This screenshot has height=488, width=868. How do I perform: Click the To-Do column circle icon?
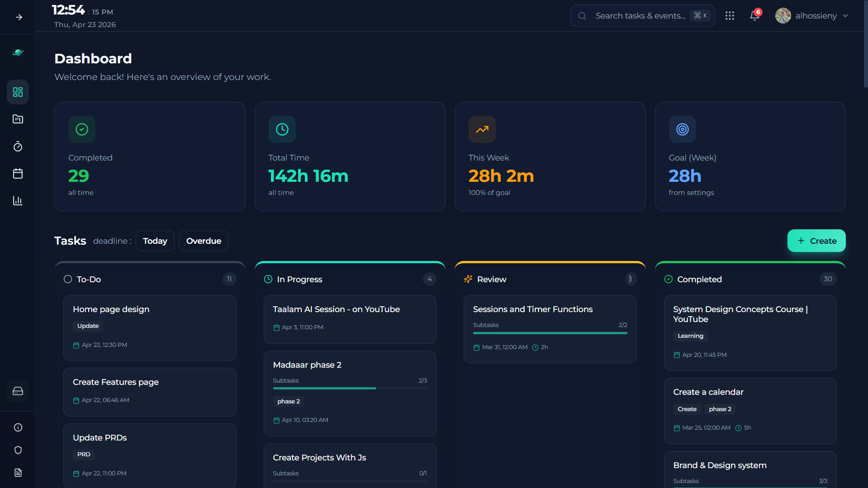(x=68, y=280)
